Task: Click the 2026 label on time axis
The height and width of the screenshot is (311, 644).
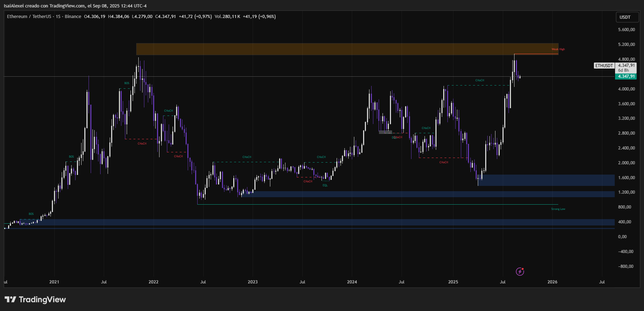Action: click(x=552, y=282)
